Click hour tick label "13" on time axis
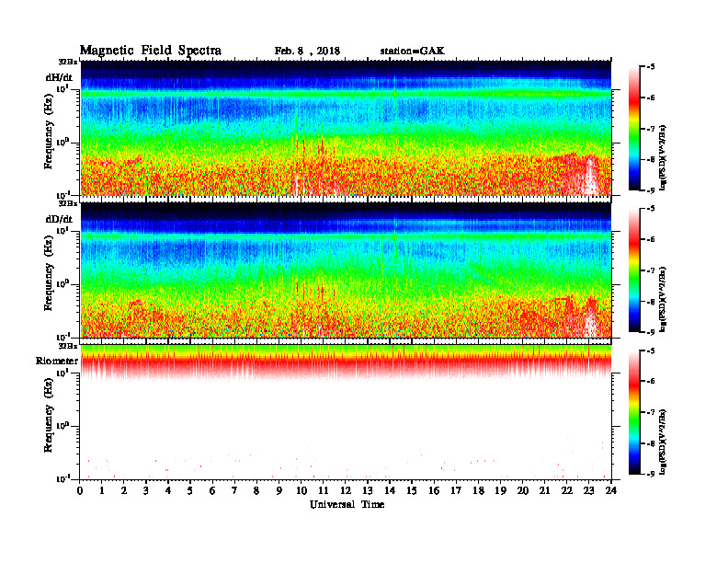728x563 pixels. (x=368, y=491)
